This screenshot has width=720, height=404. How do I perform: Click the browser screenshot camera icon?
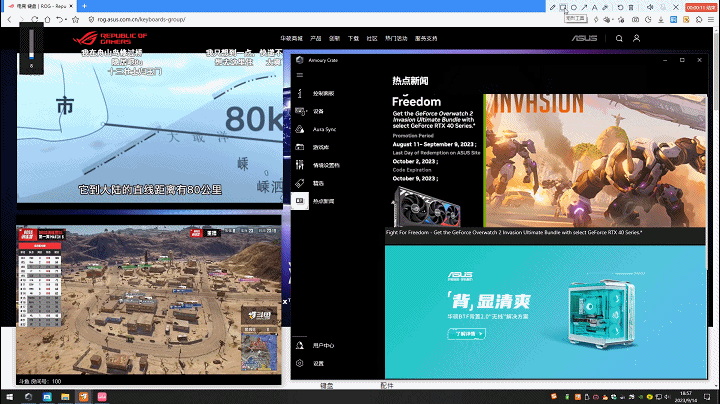pos(635,20)
